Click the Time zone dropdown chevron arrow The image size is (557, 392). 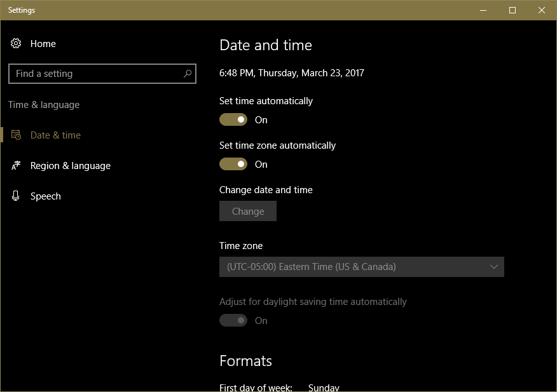pyautogui.click(x=494, y=267)
